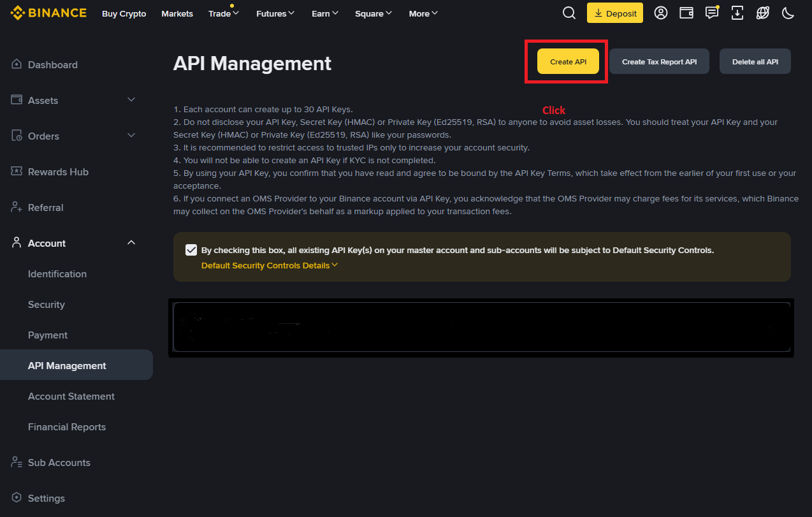The image size is (812, 517).
Task: Open Dashboard in sidebar
Action: pyautogui.click(x=53, y=64)
